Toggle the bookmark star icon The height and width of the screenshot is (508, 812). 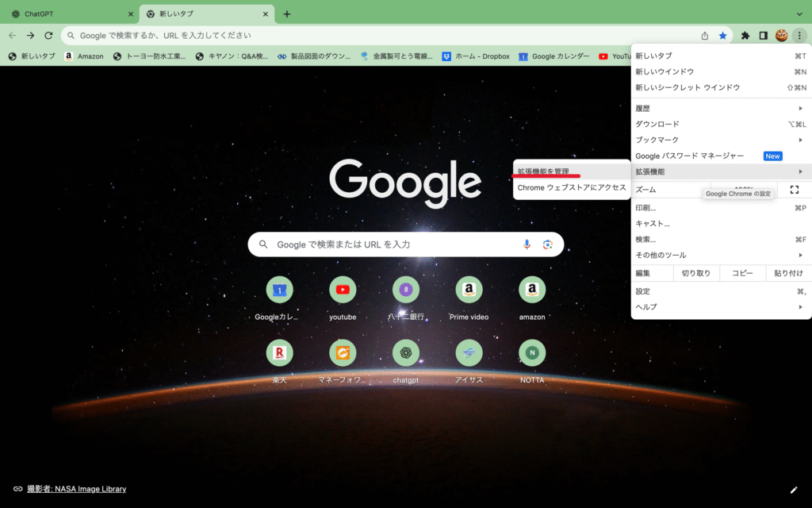click(723, 36)
